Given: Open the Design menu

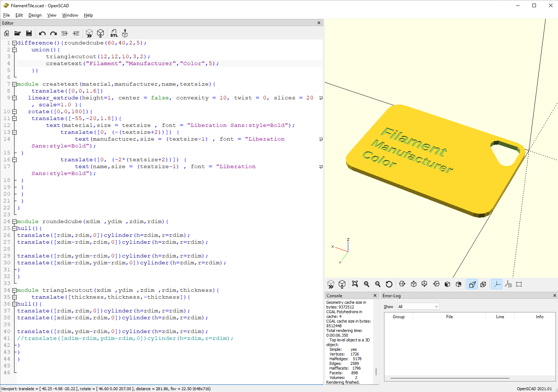Looking at the screenshot, I should click(35, 15).
